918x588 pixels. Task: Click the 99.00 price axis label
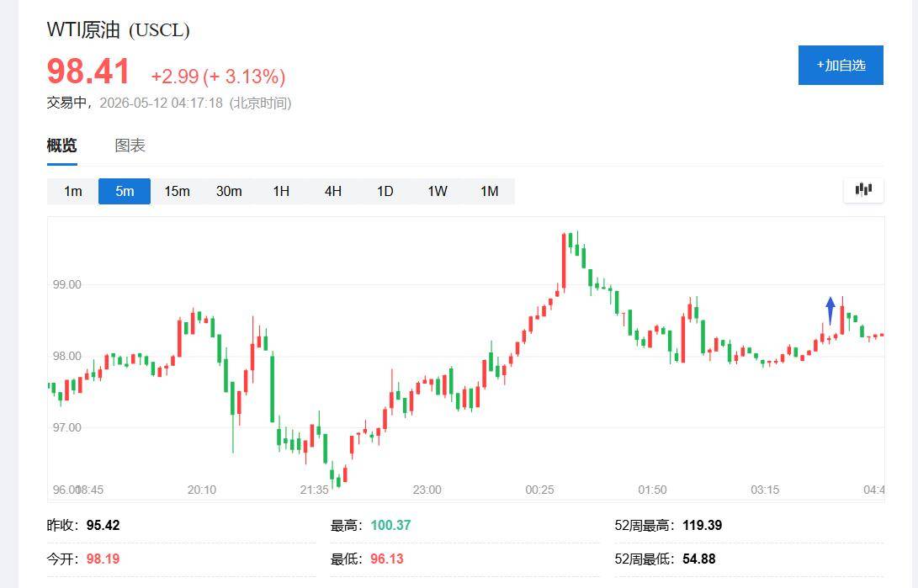[x=67, y=285]
